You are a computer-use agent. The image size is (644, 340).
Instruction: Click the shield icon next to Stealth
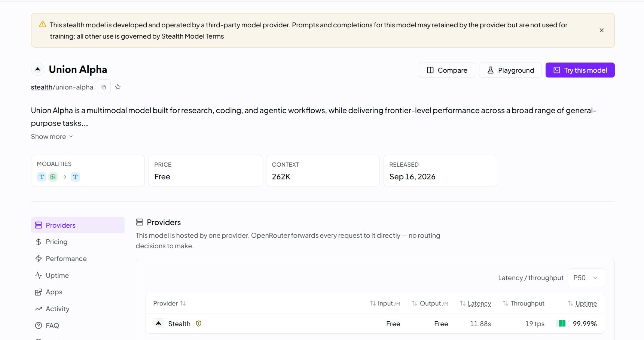[x=199, y=324]
